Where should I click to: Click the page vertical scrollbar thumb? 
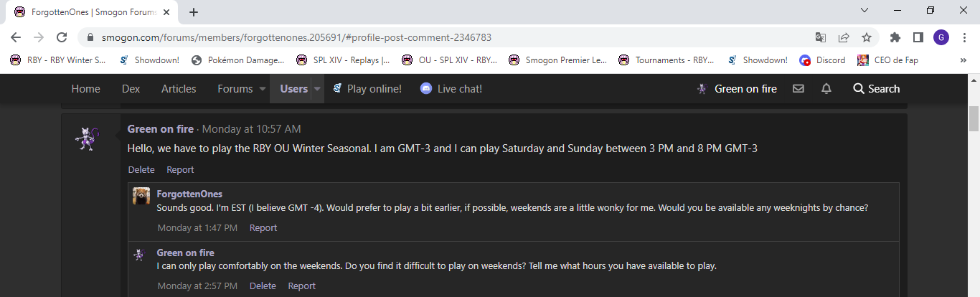(974, 118)
